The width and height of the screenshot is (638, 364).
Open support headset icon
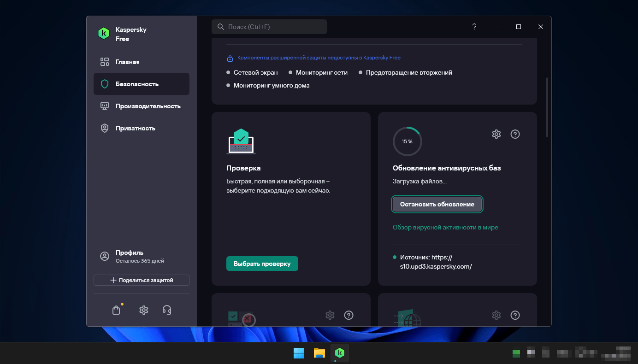pos(167,310)
